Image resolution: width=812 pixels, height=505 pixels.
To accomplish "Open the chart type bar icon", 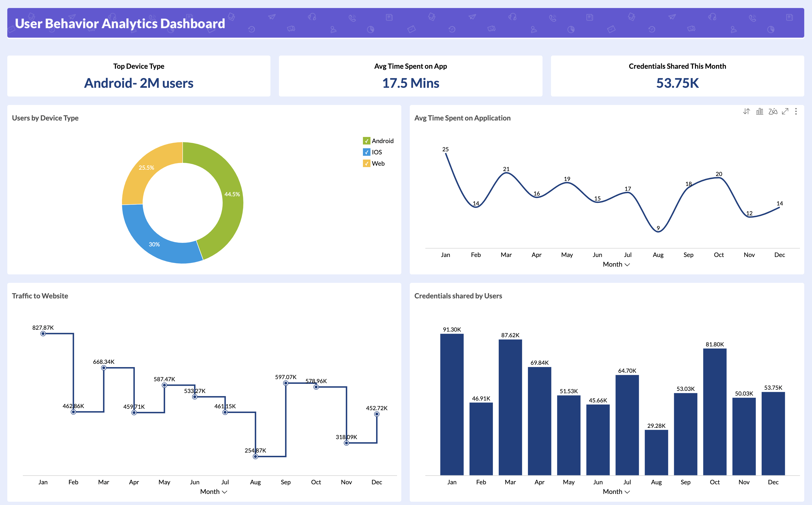I will pos(760,111).
